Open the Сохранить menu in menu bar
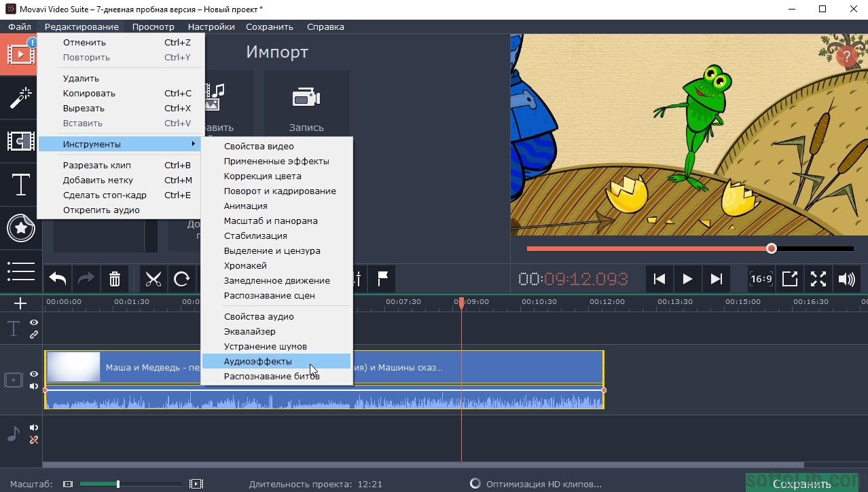This screenshot has width=868, height=492. coord(270,26)
